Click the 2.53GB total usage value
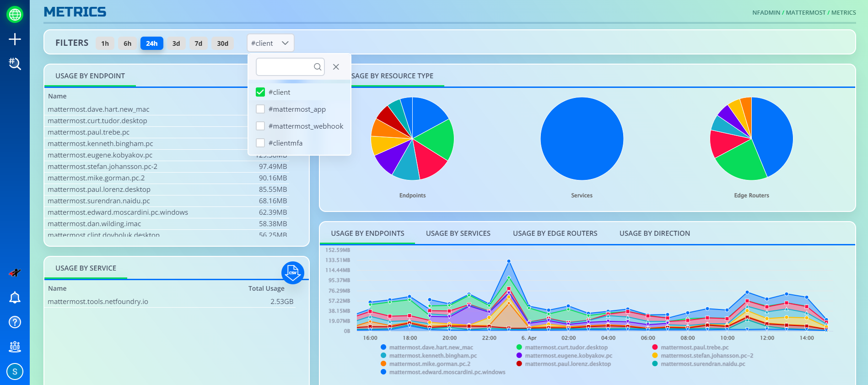 point(282,302)
